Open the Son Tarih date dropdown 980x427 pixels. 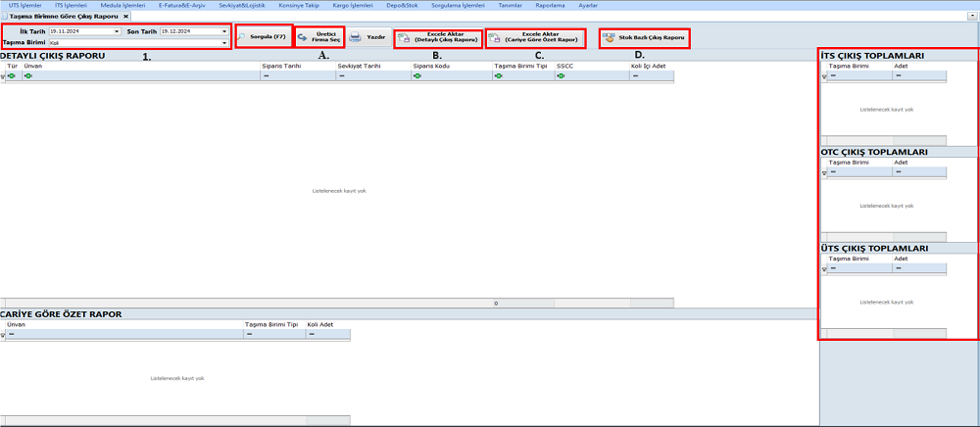point(224,31)
